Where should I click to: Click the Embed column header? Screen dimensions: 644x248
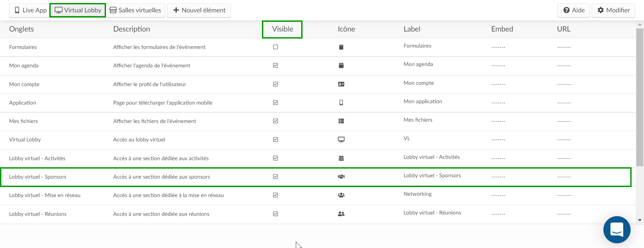click(x=502, y=29)
